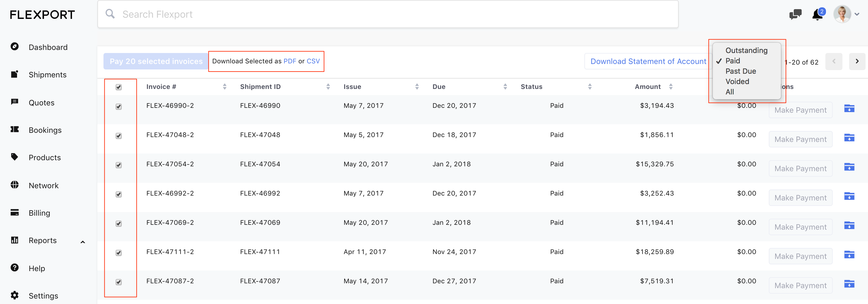Click the Reports chart icon

15,240
